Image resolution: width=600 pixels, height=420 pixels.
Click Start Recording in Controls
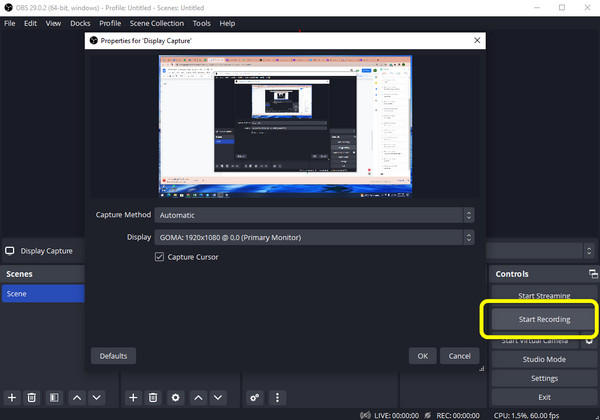[x=544, y=319]
